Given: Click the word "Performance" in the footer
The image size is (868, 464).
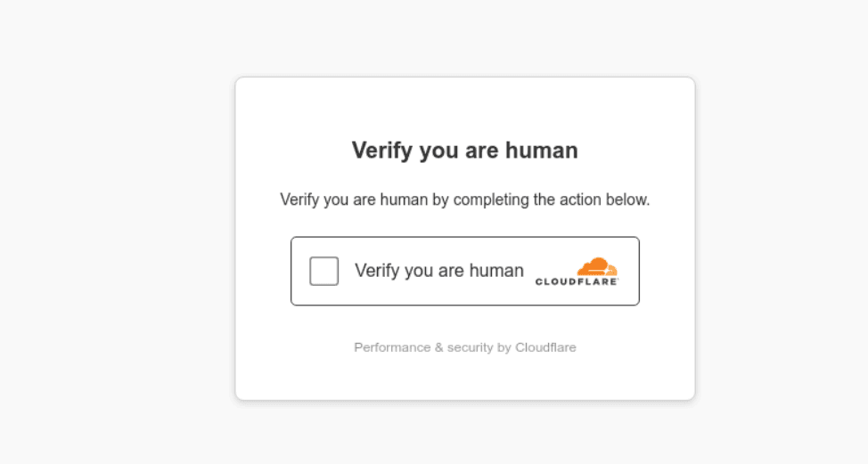Looking at the screenshot, I should pos(391,347).
